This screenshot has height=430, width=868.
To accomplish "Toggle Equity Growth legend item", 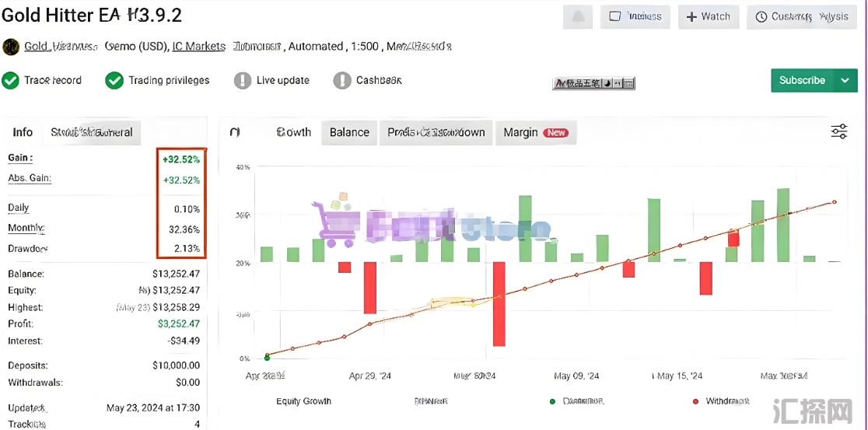I will [x=303, y=401].
